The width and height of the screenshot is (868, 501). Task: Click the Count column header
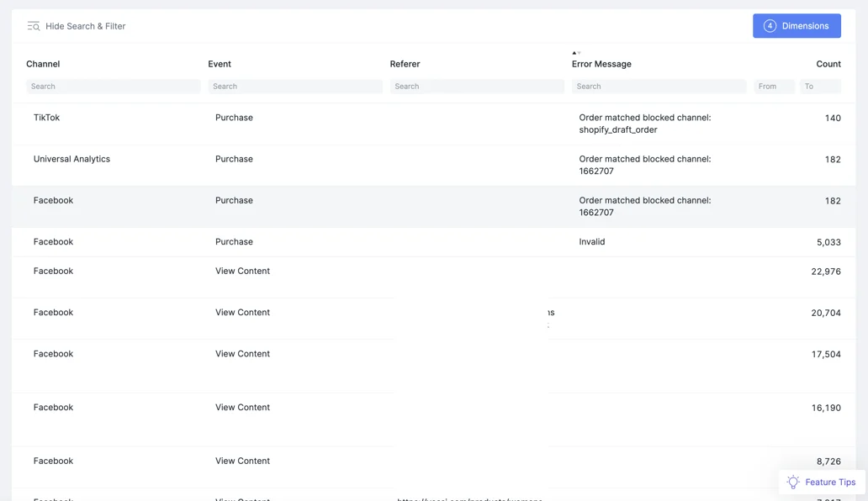click(x=828, y=64)
